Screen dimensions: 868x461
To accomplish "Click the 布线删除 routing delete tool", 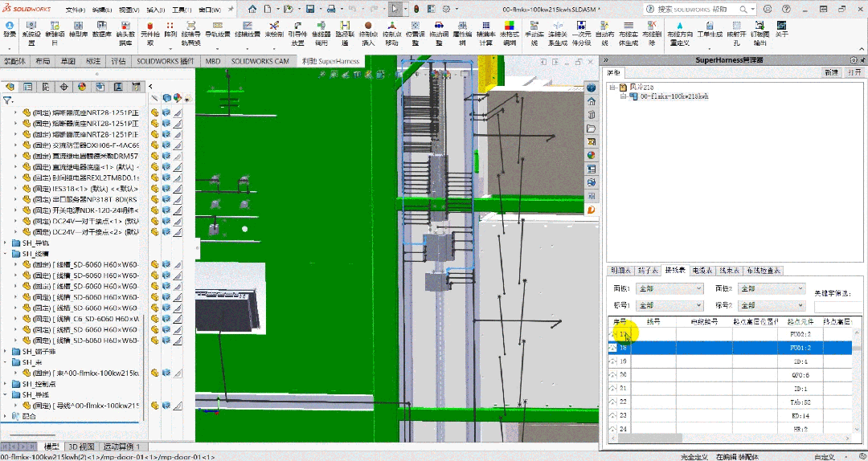I will click(652, 34).
